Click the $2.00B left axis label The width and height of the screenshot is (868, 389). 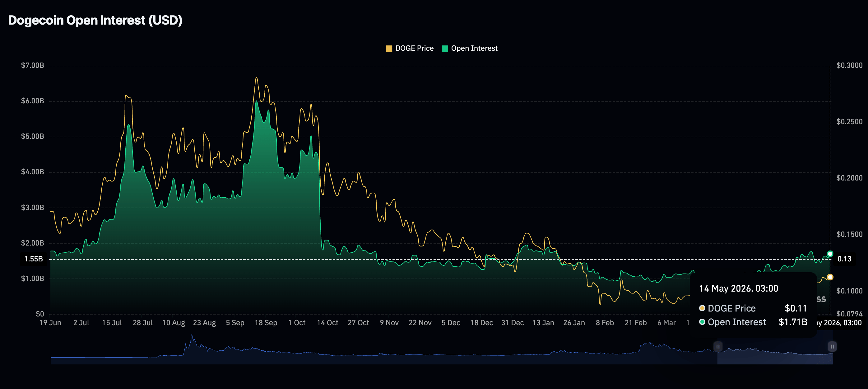32,243
